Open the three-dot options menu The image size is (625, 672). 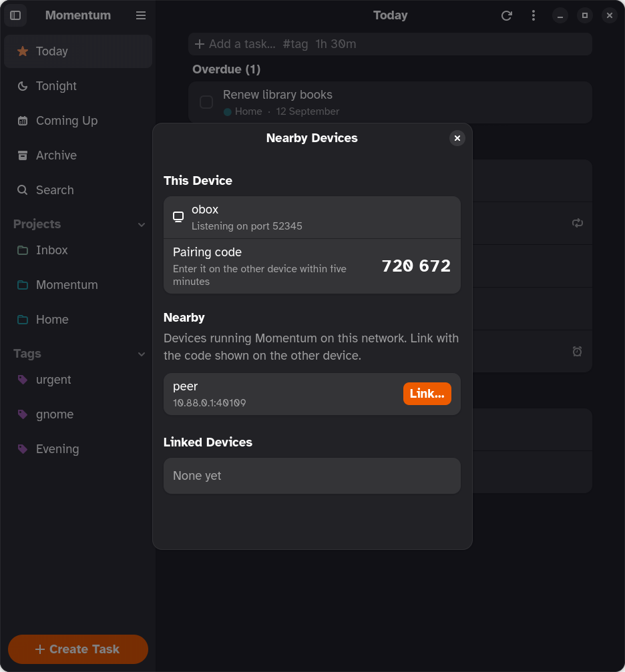pyautogui.click(x=534, y=15)
